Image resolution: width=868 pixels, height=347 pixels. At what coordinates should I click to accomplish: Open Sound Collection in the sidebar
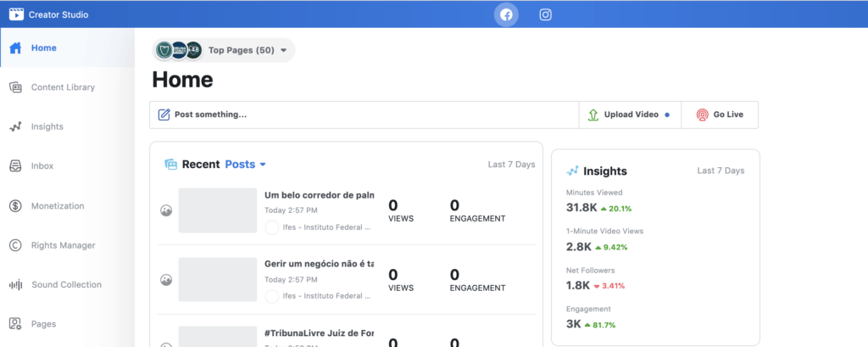[x=67, y=285]
